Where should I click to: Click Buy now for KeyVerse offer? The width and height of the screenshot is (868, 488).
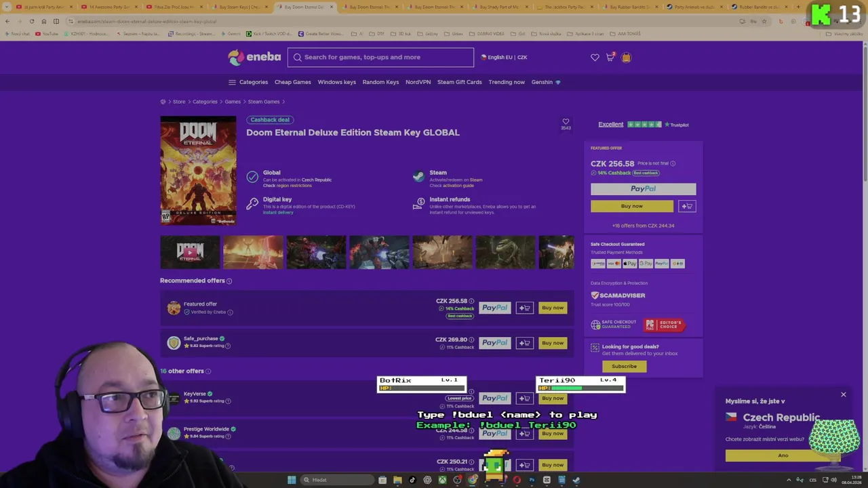pos(553,398)
